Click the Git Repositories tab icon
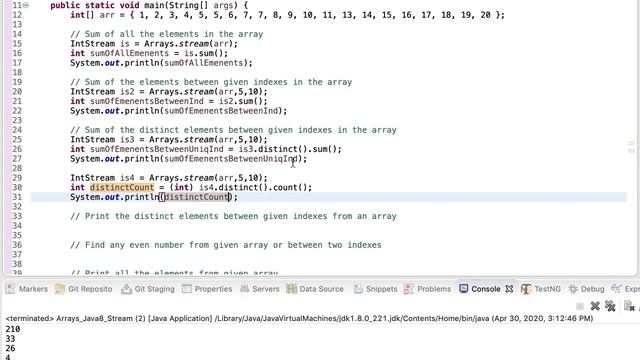640x360 pixels. click(x=60, y=289)
